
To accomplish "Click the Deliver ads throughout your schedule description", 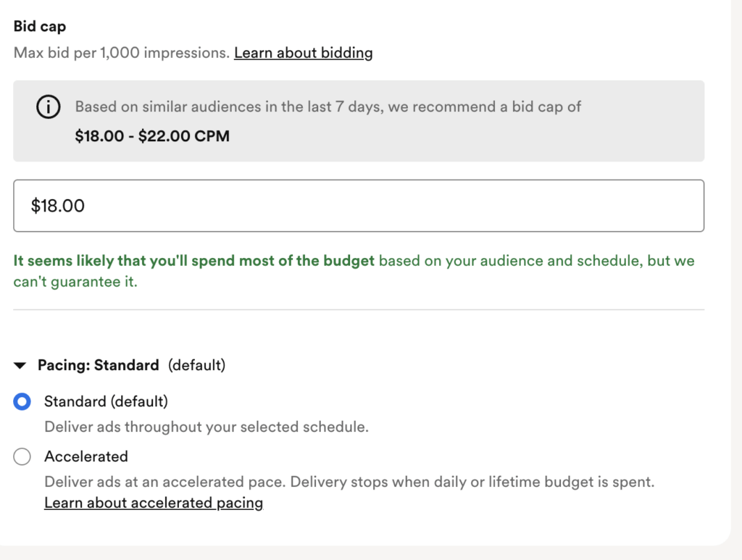I will (207, 427).
